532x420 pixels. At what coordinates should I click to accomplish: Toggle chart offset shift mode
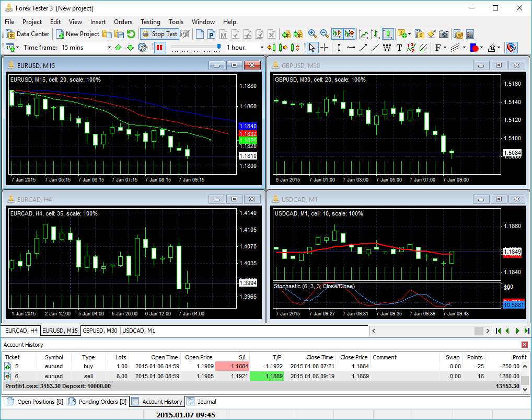(349, 34)
